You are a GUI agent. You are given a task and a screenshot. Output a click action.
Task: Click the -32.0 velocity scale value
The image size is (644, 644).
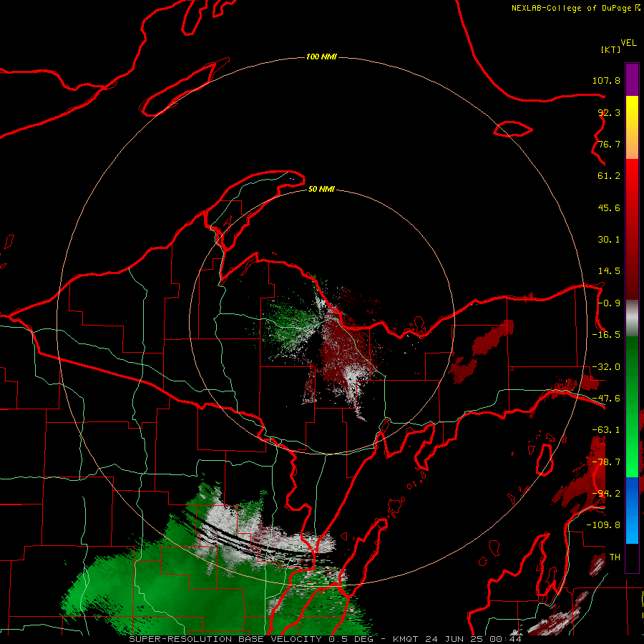point(606,367)
